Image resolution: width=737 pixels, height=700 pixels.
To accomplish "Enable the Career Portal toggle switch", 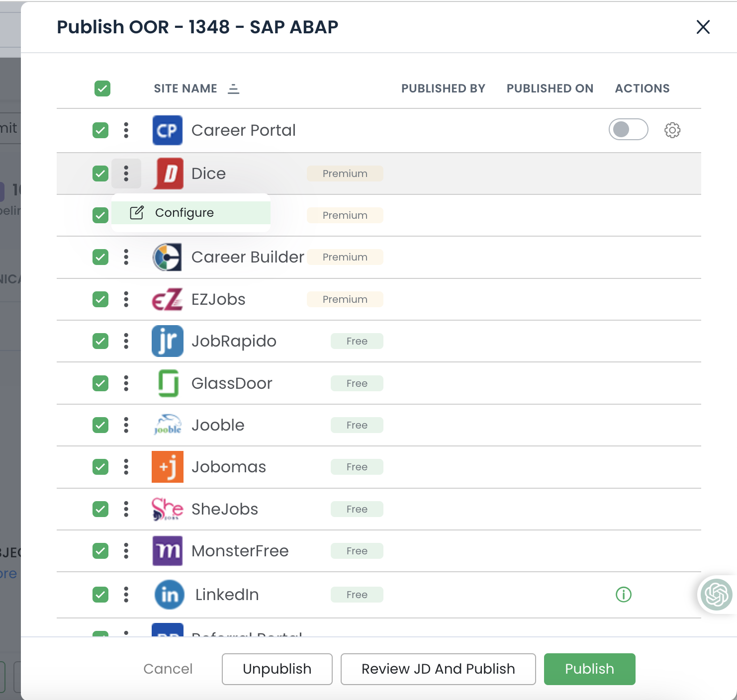I will point(628,130).
